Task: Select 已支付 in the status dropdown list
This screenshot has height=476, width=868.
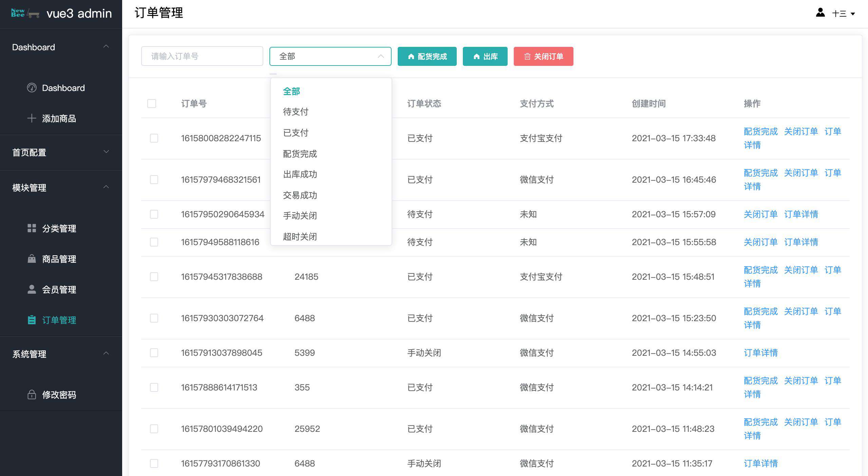Action: [331, 133]
